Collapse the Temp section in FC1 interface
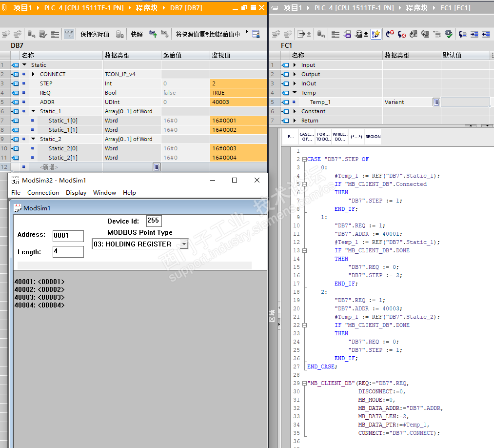Viewport: 494px width, 448px height. tap(295, 93)
